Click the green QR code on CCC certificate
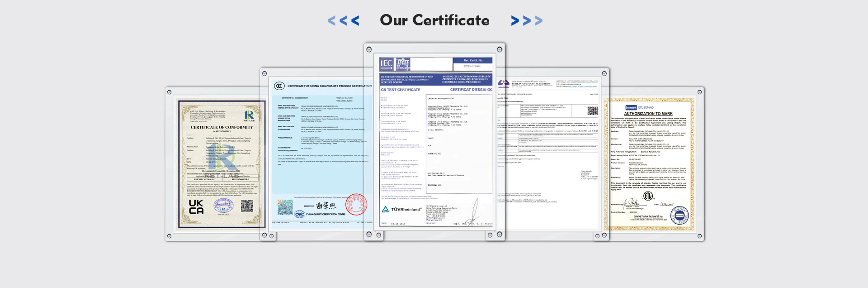Viewport: 868px width, 288px height. coord(285,207)
